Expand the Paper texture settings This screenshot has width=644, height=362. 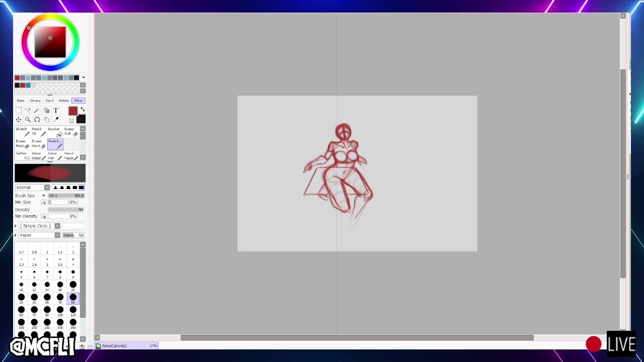click(16, 235)
